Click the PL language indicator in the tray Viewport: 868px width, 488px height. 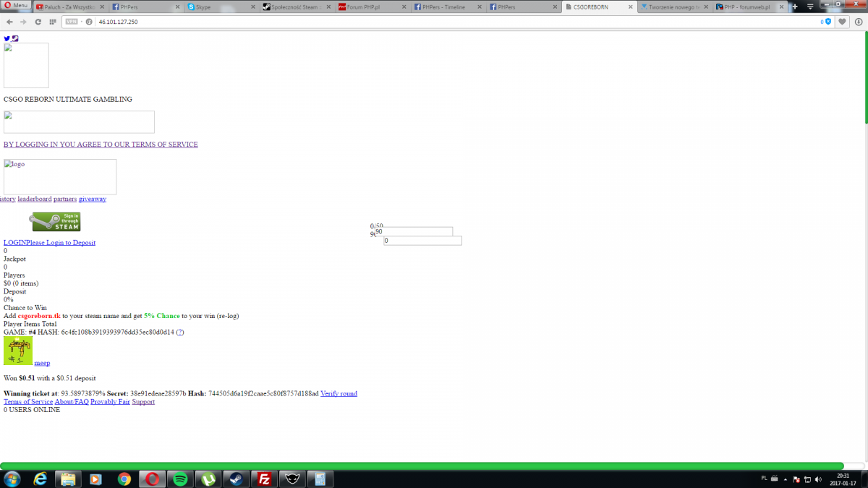coord(765,479)
